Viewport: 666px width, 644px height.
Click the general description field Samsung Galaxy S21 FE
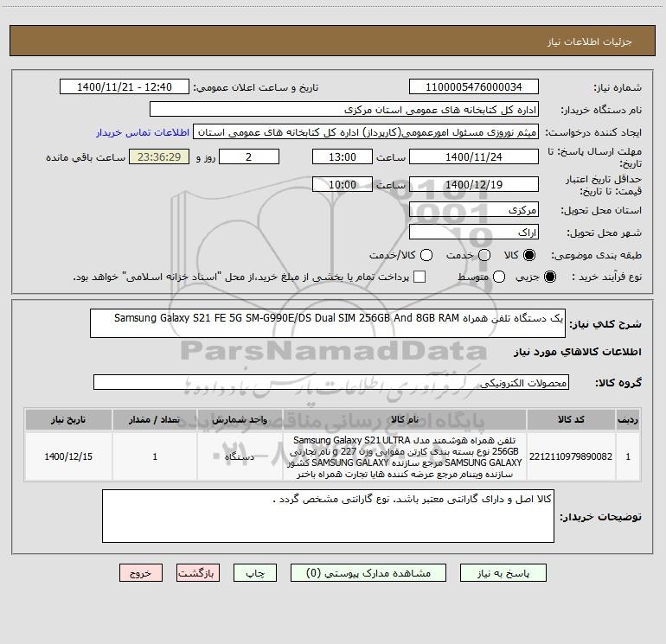tap(328, 323)
